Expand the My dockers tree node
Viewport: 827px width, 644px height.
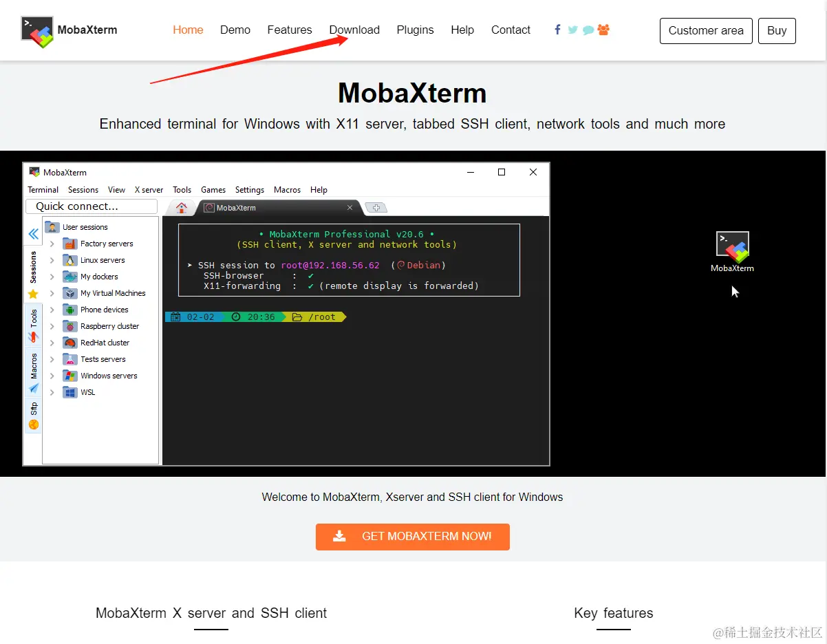tap(52, 277)
